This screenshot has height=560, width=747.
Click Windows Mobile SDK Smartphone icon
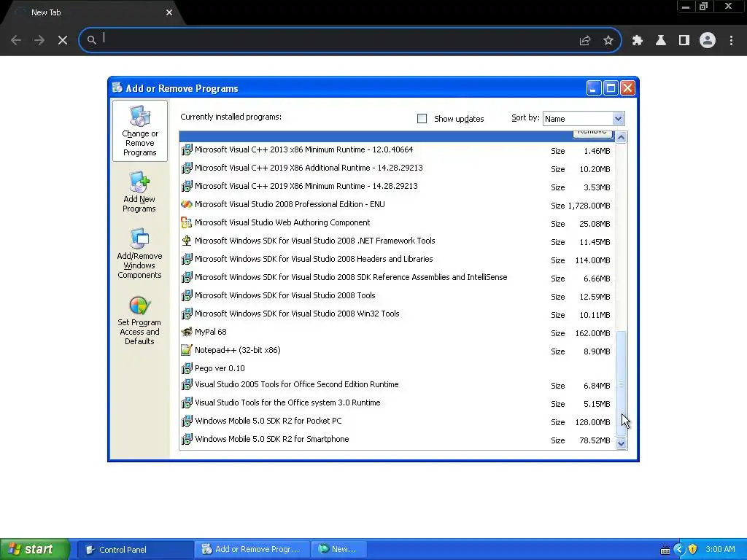pos(187,439)
